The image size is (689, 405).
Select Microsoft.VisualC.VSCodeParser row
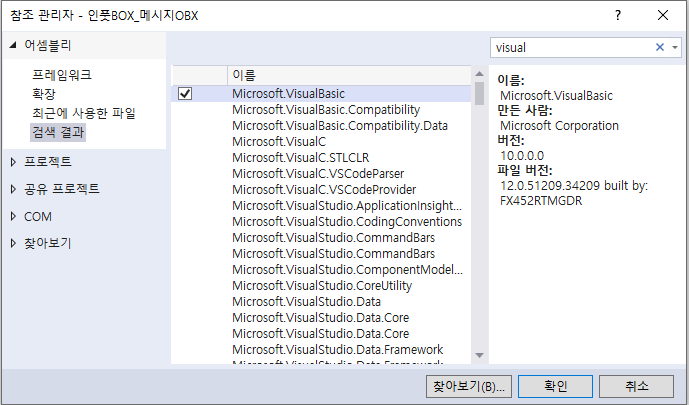tap(321, 174)
